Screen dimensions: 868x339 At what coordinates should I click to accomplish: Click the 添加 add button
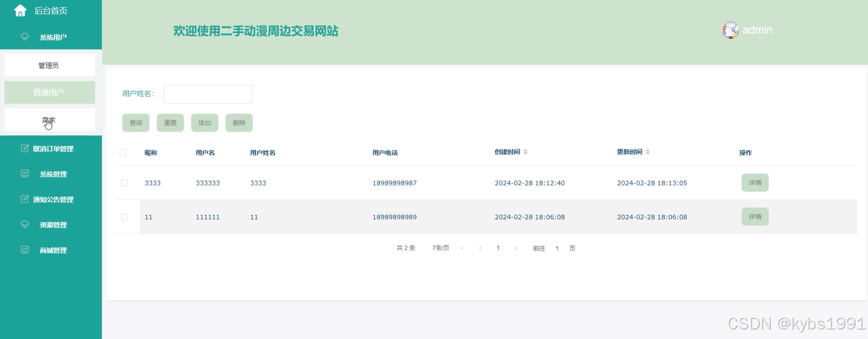click(x=204, y=123)
